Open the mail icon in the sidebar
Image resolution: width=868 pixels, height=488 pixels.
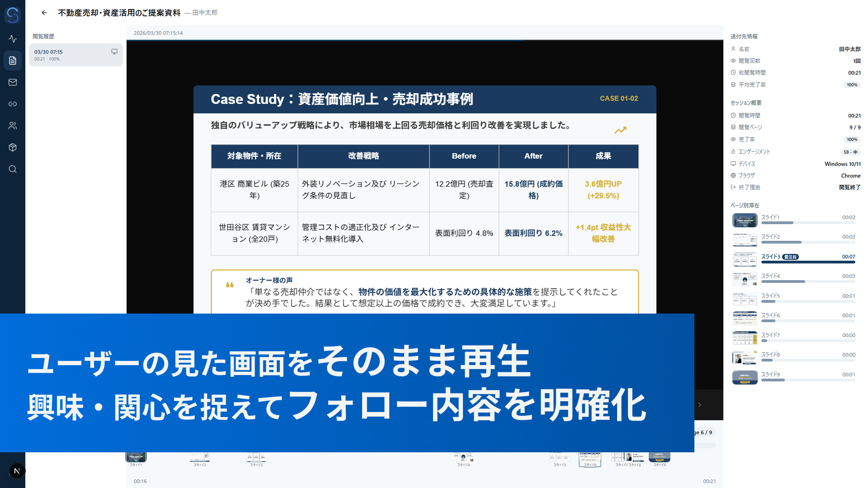[13, 82]
